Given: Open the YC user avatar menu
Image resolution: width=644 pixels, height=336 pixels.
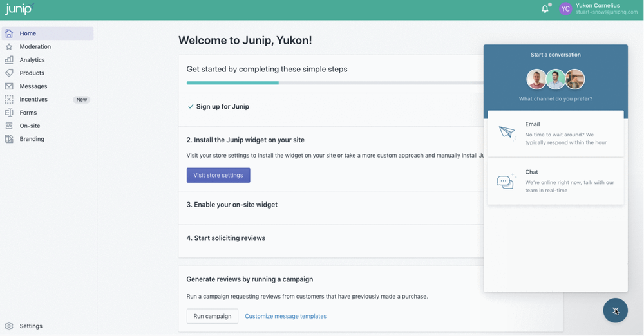Looking at the screenshot, I should [565, 8].
